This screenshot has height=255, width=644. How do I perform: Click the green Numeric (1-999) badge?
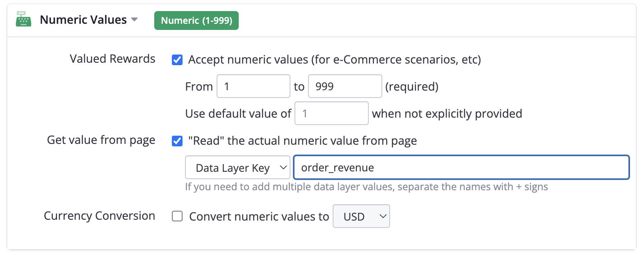pyautogui.click(x=196, y=20)
